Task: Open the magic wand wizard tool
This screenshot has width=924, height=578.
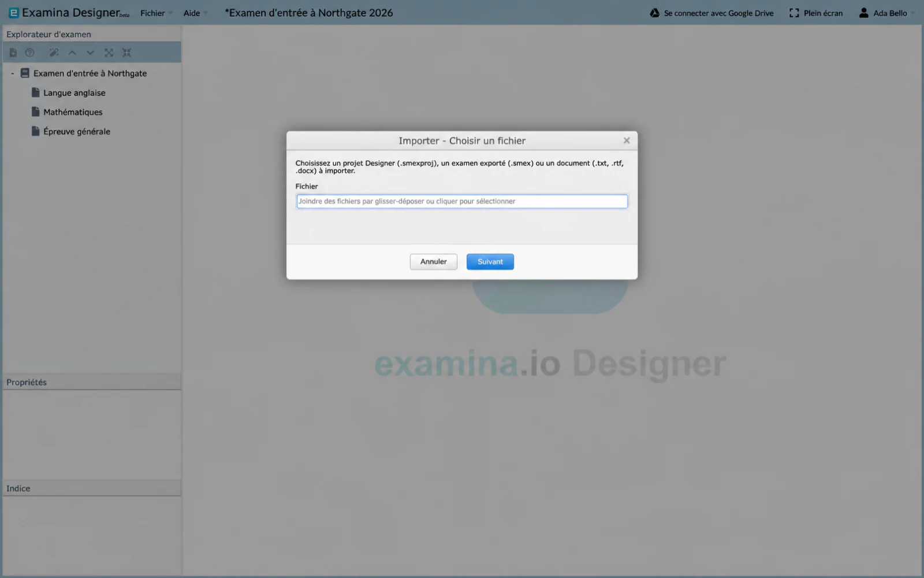Action: click(54, 53)
